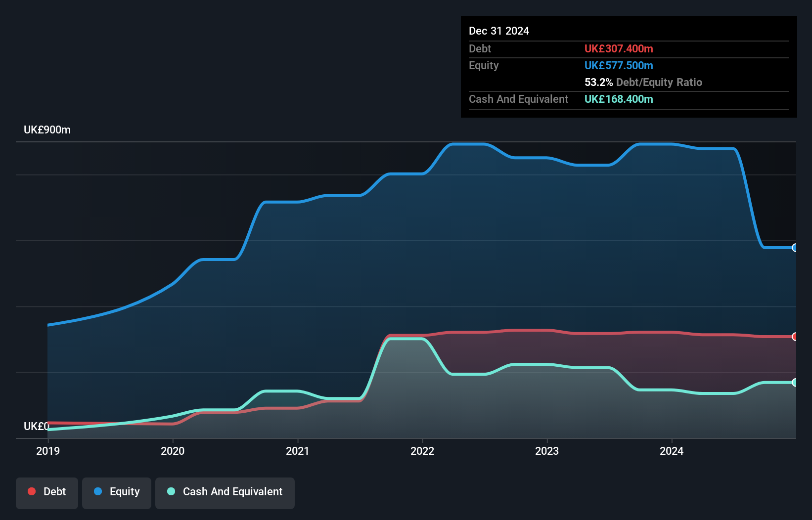Click the UK£168.400m cash value
812x520 pixels.
pos(619,99)
